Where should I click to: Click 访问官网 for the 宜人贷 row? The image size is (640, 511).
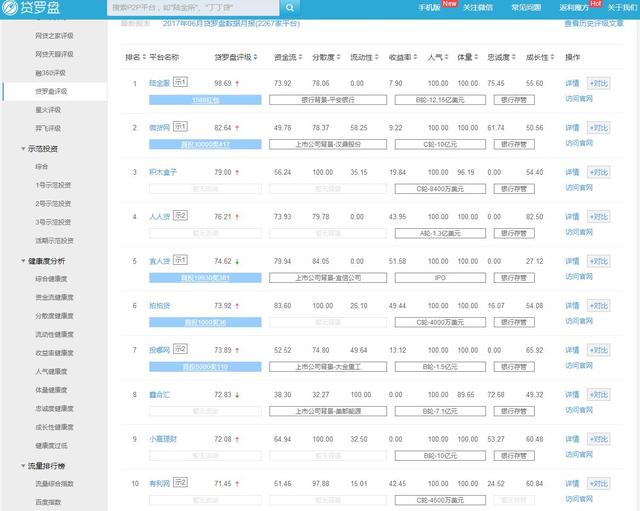579,277
